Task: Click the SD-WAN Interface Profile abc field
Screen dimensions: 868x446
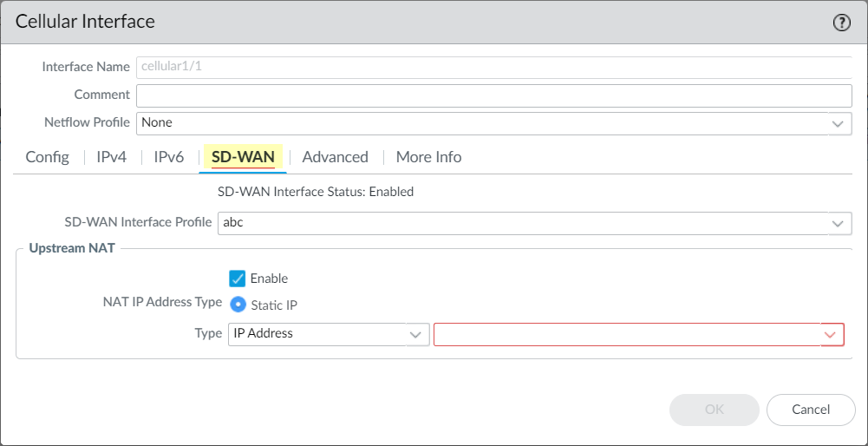Action: point(520,223)
